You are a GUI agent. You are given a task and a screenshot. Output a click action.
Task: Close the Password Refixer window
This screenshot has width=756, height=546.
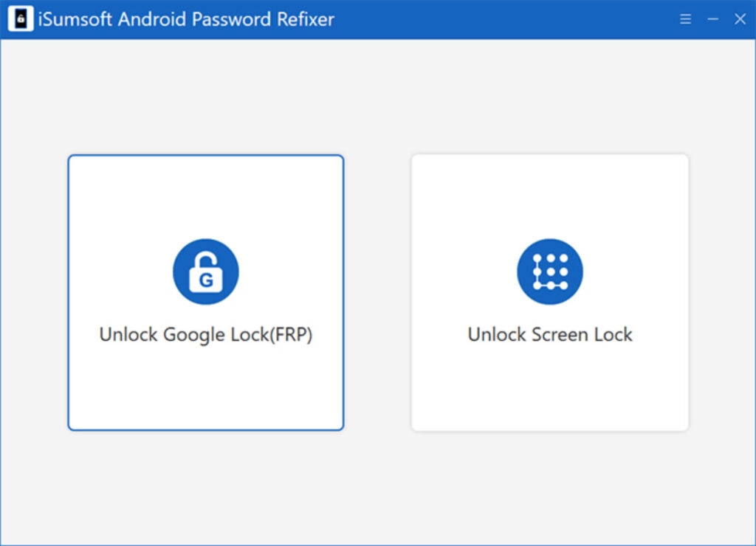coord(740,19)
